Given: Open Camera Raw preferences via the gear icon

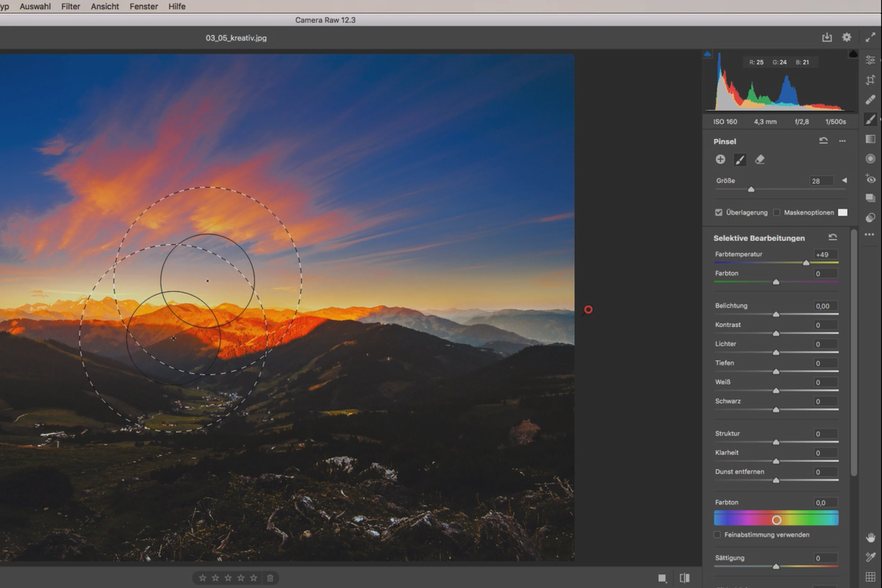Looking at the screenshot, I should click(x=847, y=37).
